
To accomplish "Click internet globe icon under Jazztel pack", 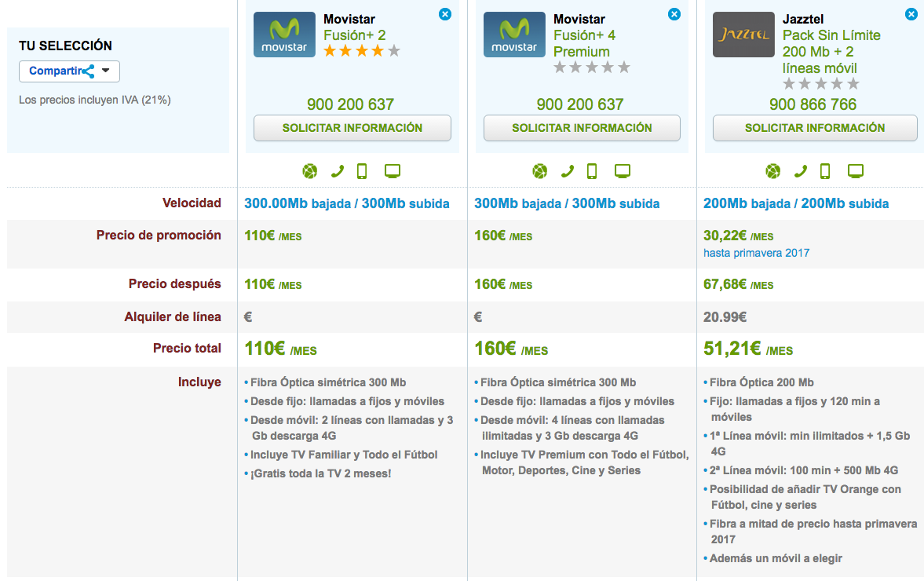I will pos(773,171).
